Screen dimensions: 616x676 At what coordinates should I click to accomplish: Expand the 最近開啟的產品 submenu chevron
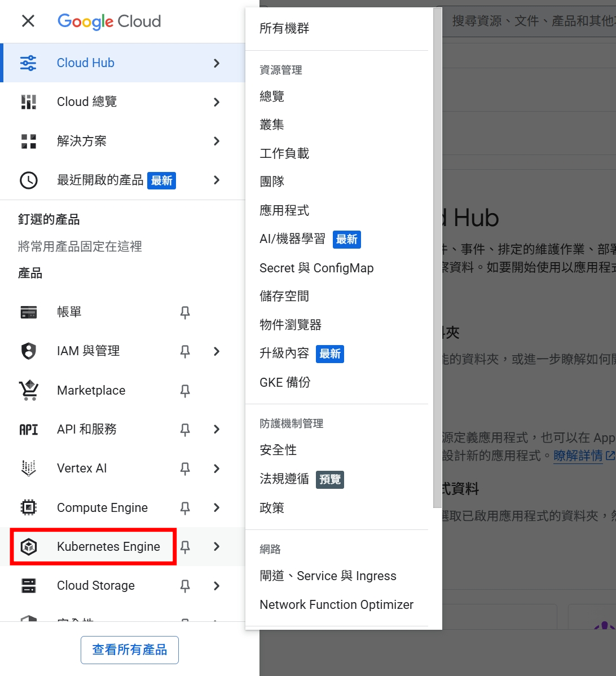(x=217, y=180)
